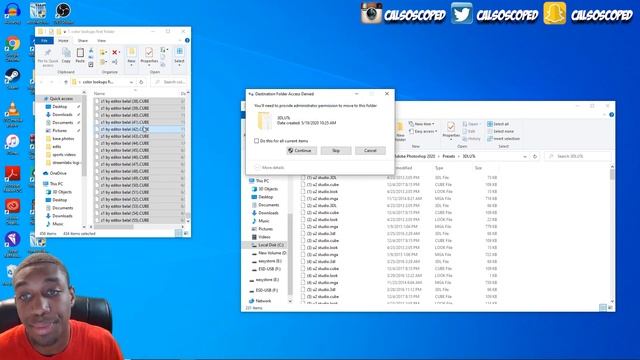This screenshot has width=640, height=360.
Task: Select Network in the 3DLUTs window navigation
Action: [260, 301]
